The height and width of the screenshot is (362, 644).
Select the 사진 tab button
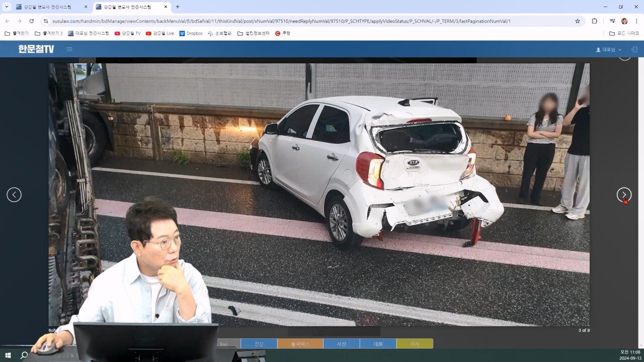[341, 344]
